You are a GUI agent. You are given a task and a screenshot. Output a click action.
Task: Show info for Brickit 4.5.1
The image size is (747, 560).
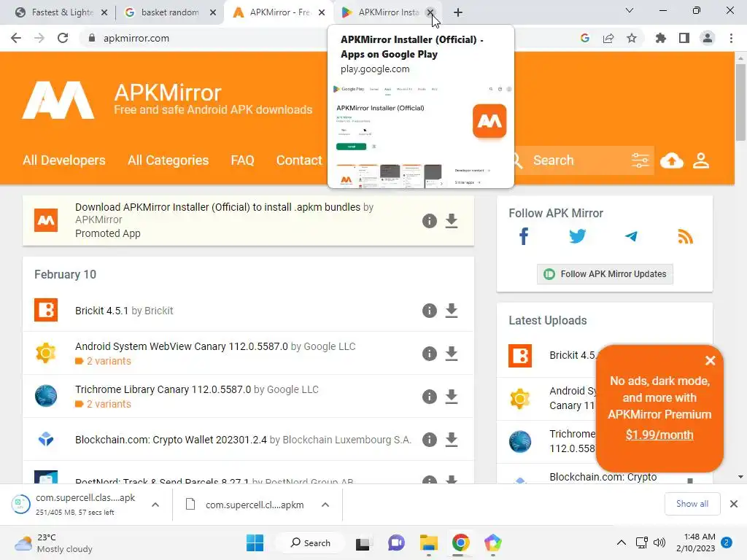429,311
